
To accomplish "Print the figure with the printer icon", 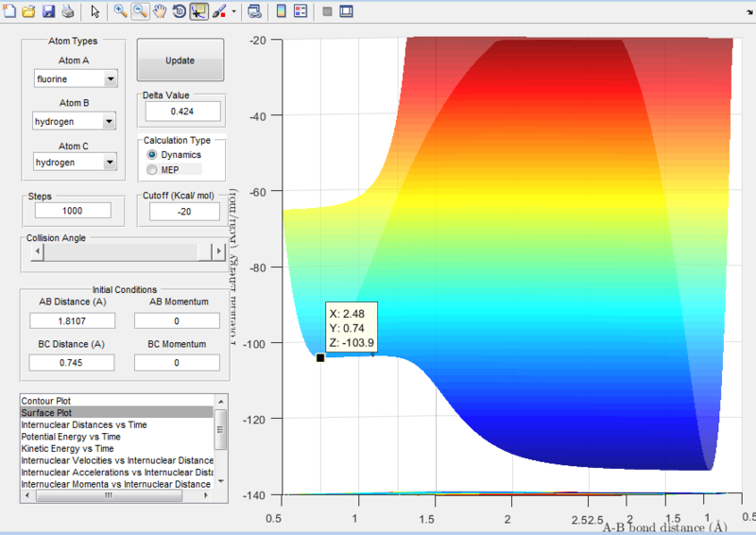I will 67,12.
